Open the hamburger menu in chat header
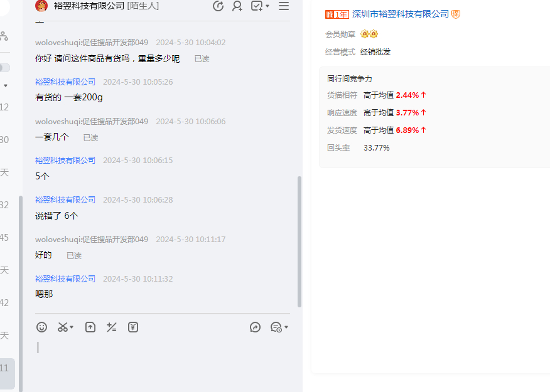 [284, 6]
